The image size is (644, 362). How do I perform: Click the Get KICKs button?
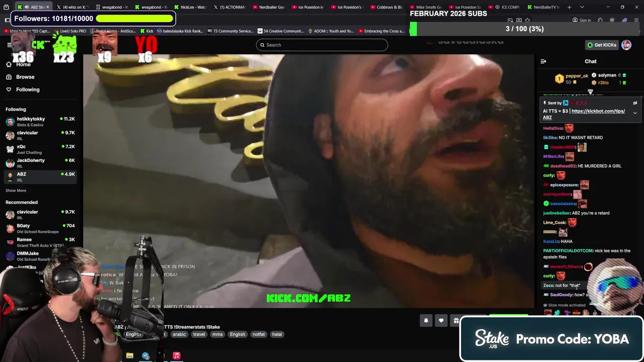point(602,45)
